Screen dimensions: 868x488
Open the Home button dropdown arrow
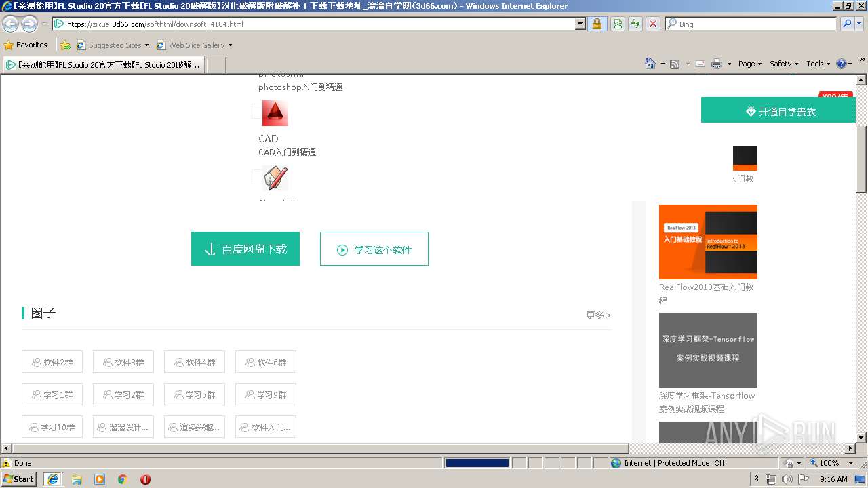(663, 64)
